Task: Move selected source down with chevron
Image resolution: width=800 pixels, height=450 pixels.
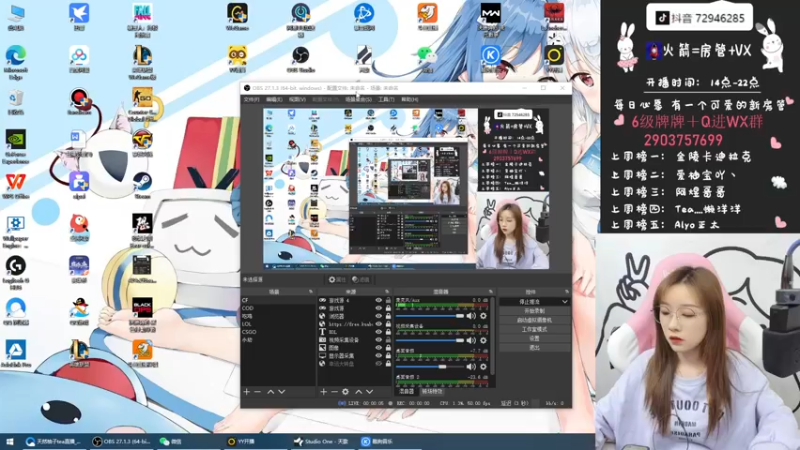Action: tap(369, 392)
